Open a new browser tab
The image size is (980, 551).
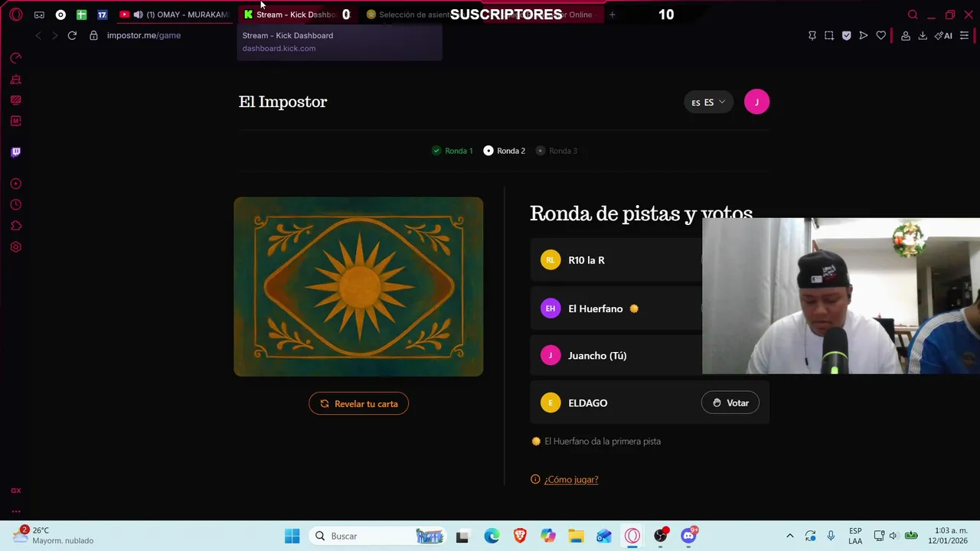612,15
